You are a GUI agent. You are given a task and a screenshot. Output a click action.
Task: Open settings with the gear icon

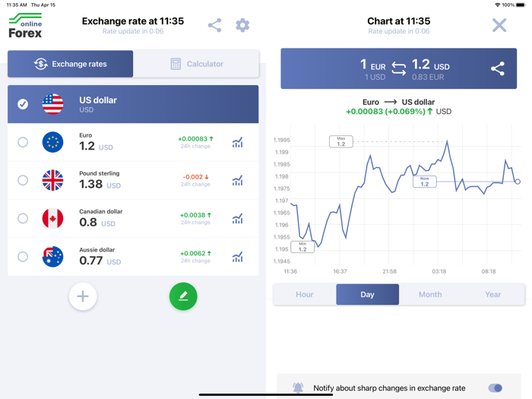click(x=242, y=25)
